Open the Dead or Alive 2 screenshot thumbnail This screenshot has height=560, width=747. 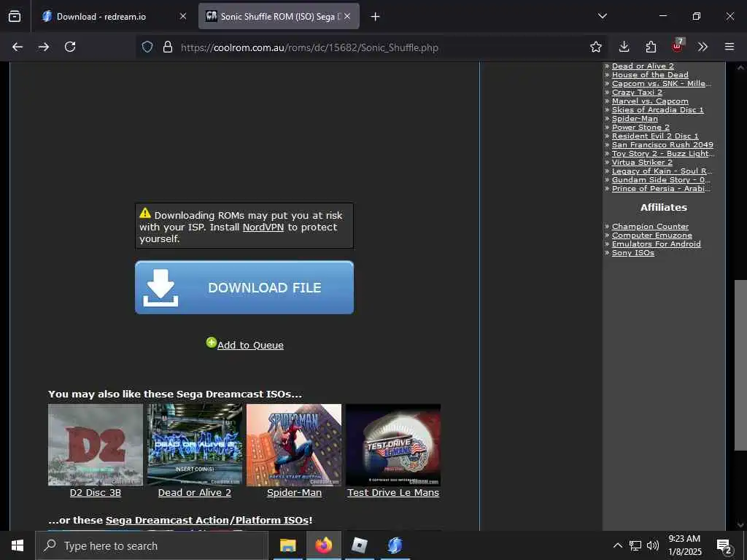pyautogui.click(x=194, y=445)
